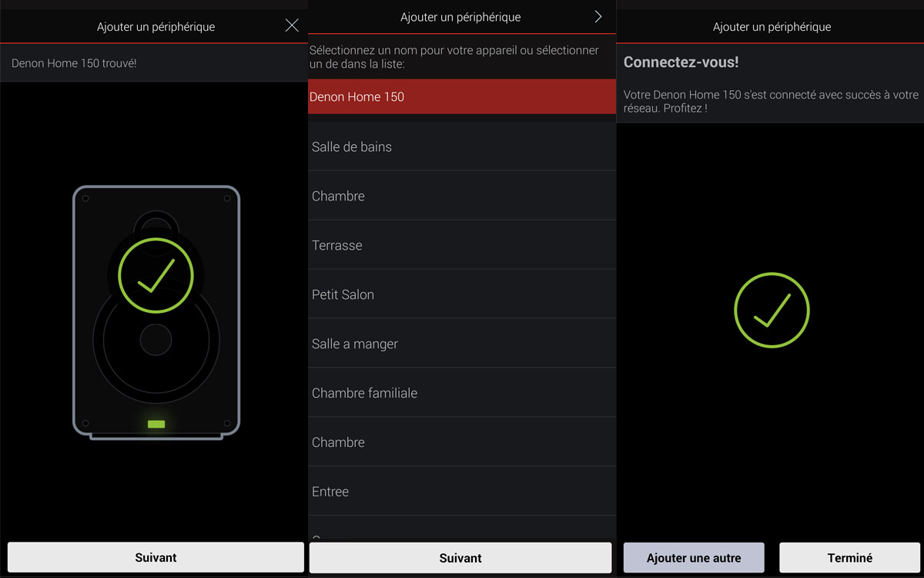The width and height of the screenshot is (924, 578).
Task: Tap the green checkmark over the speaker
Action: point(156,275)
